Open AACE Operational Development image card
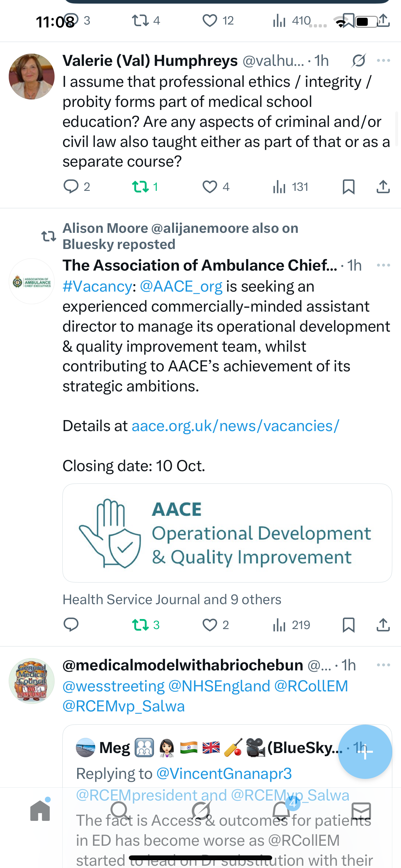Screen dimensions: 401x868 [x=227, y=533]
